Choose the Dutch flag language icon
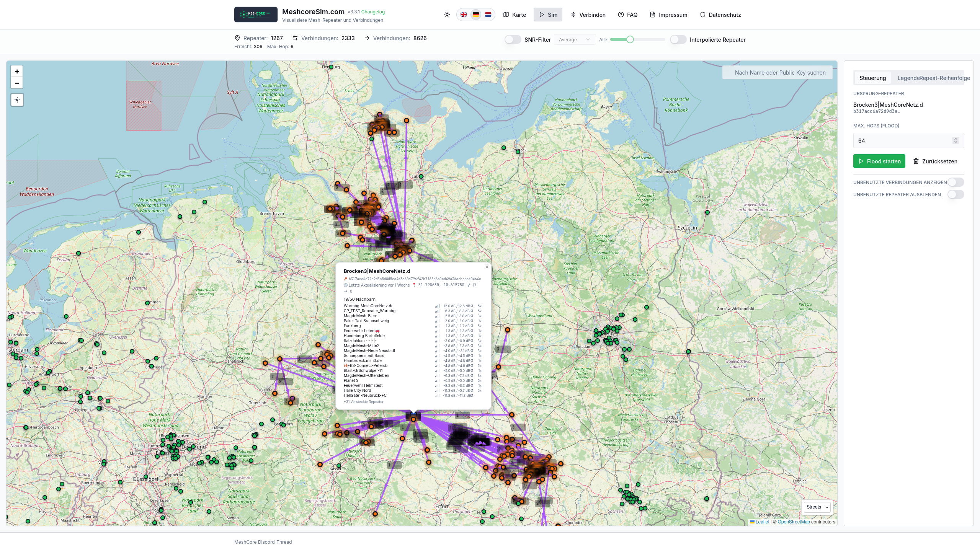Image resolution: width=980 pixels, height=551 pixels. (488, 15)
